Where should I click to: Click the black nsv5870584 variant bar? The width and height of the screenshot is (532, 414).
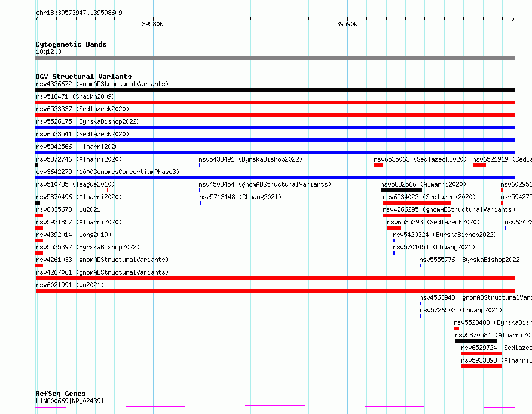tap(476, 341)
